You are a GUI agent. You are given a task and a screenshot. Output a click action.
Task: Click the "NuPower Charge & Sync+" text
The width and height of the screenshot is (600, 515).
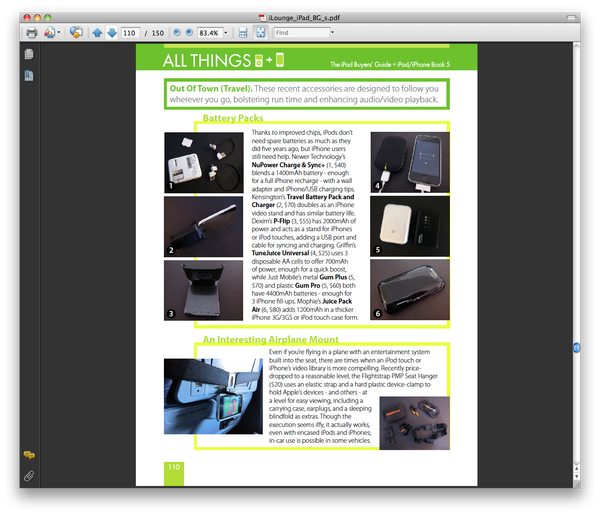coord(288,165)
